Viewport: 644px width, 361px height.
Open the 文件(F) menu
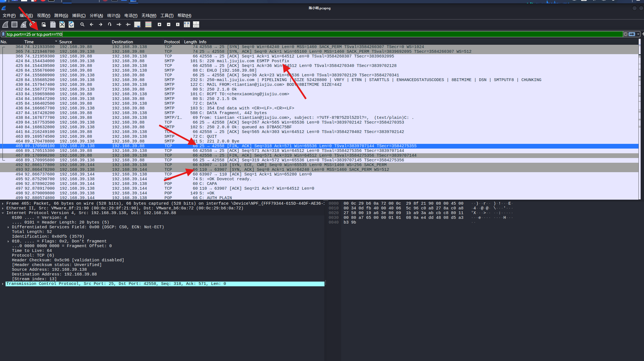[x=9, y=16]
